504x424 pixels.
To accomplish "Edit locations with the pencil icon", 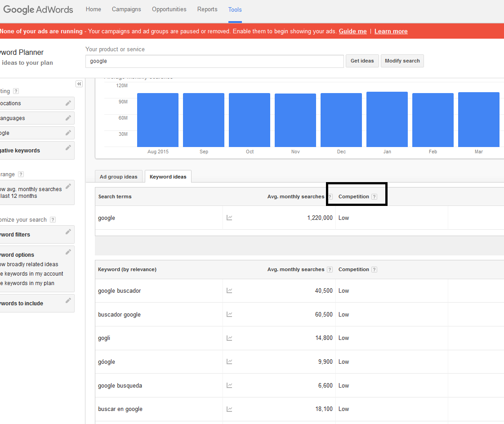I will pyautogui.click(x=68, y=103).
